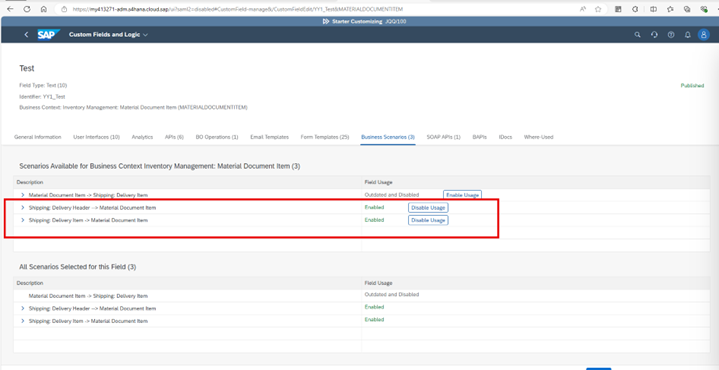Viewport: 719px width, 370px height.
Task: Open the user profile avatar
Action: tap(703, 34)
